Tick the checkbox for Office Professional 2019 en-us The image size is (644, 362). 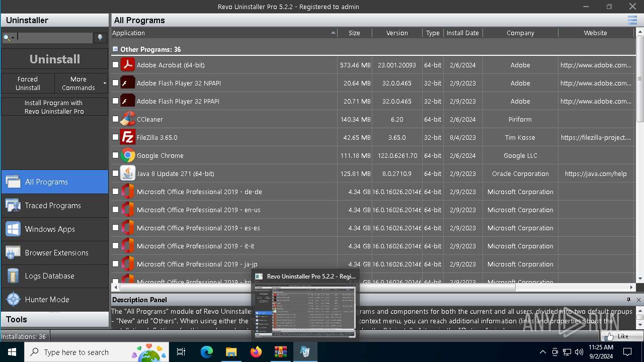pyautogui.click(x=115, y=210)
